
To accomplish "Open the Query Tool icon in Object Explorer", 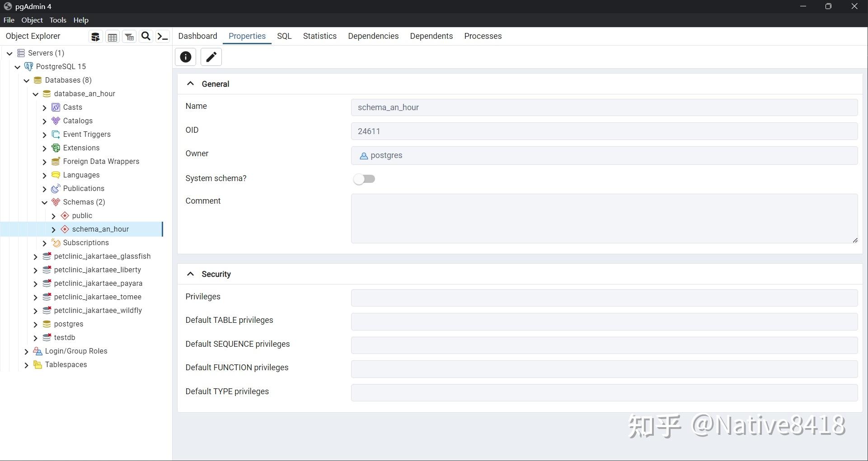I will [x=95, y=37].
